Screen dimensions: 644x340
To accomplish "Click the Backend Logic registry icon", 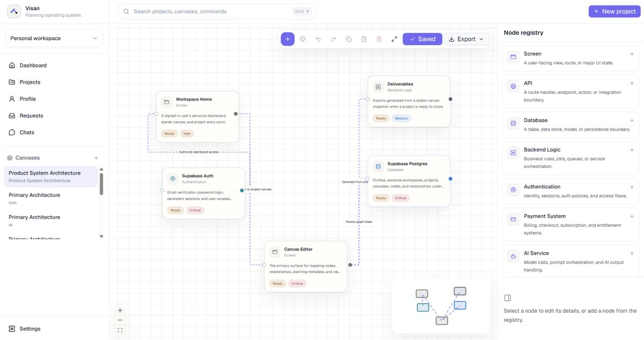I will (513, 152).
